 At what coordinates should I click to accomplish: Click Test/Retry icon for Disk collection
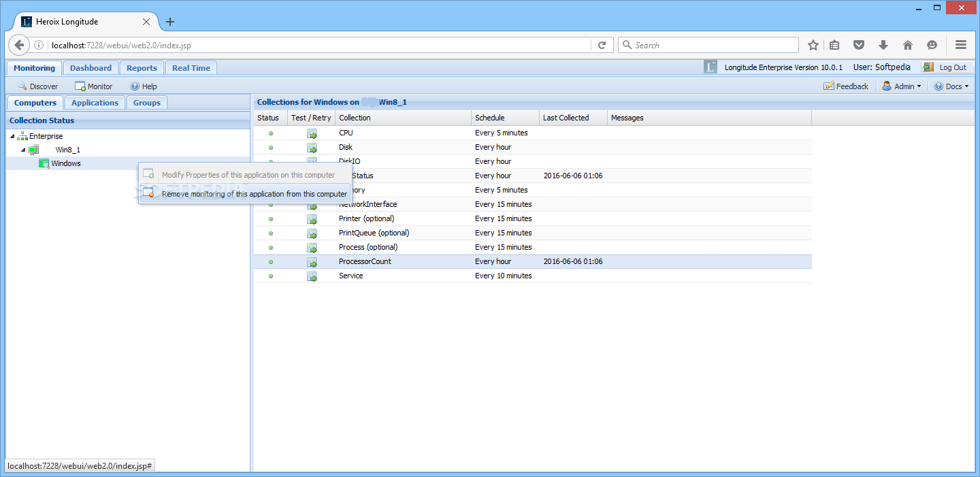312,148
